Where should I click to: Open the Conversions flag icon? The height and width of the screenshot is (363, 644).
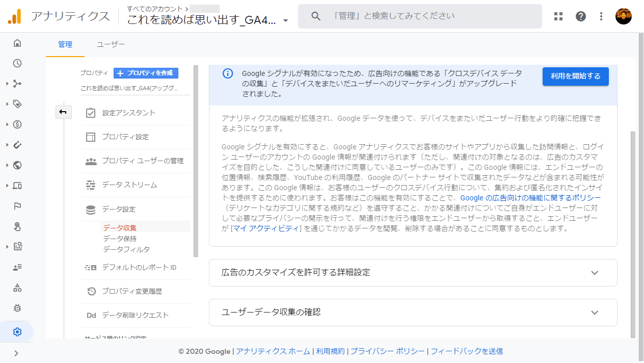pyautogui.click(x=17, y=206)
